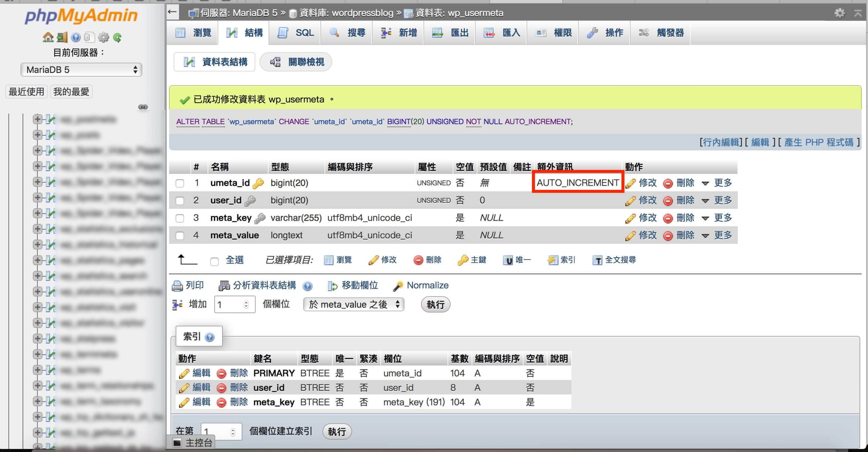Toggle the 全選 select-all checkbox
Image resolution: width=868 pixels, height=452 pixels.
coord(214,261)
